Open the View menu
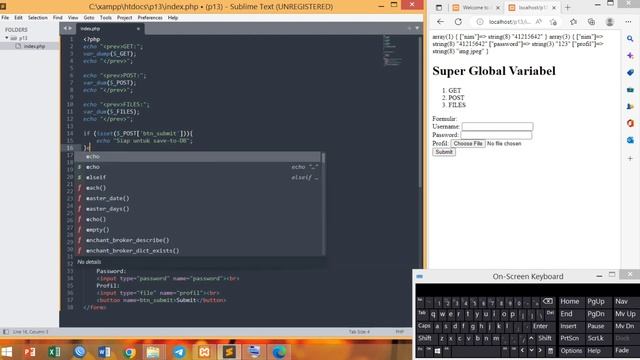 tap(73, 18)
